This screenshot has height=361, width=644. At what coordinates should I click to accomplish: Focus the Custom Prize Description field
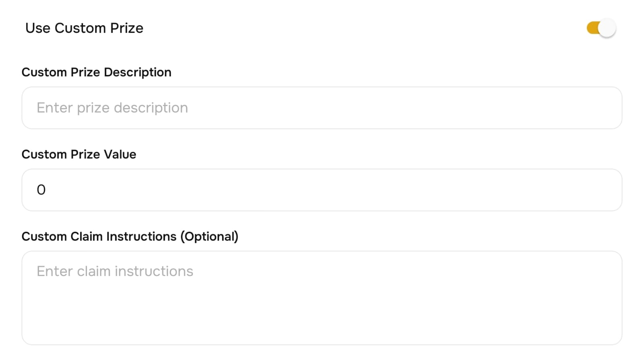[x=322, y=108]
